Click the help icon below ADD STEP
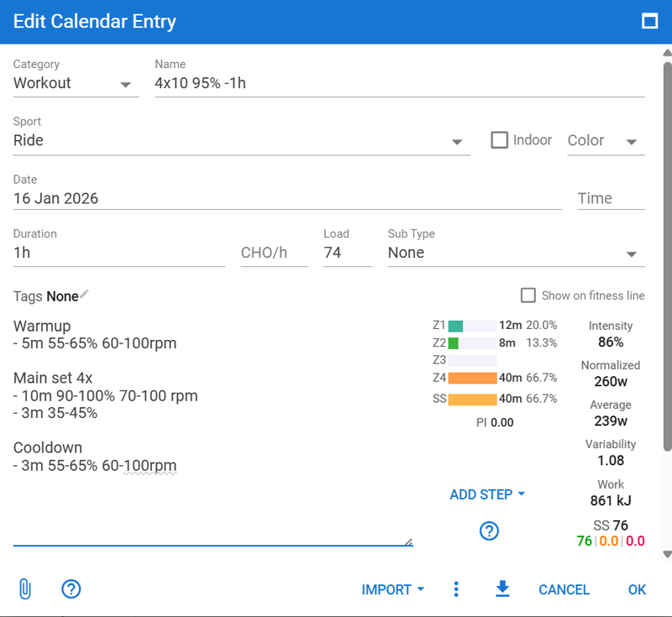 489,531
